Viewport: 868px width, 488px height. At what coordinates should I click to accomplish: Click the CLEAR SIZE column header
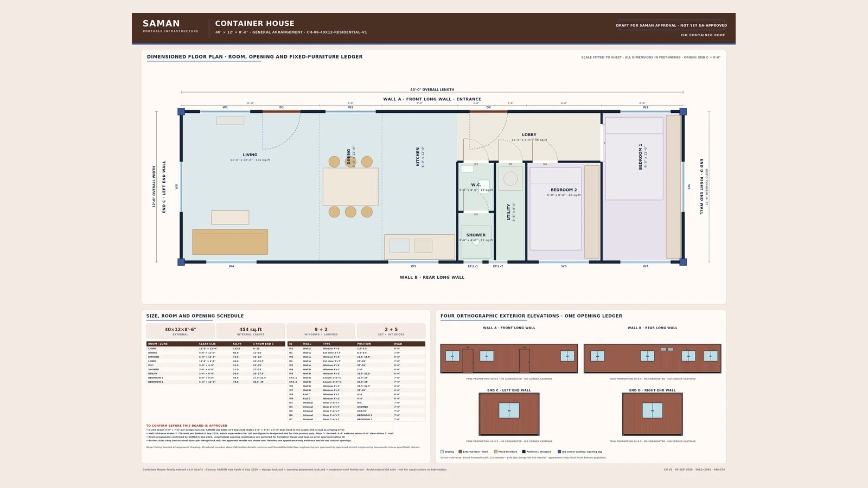click(207, 344)
